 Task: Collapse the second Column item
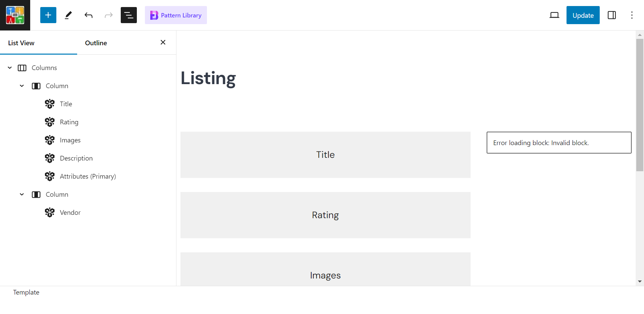(x=22, y=194)
